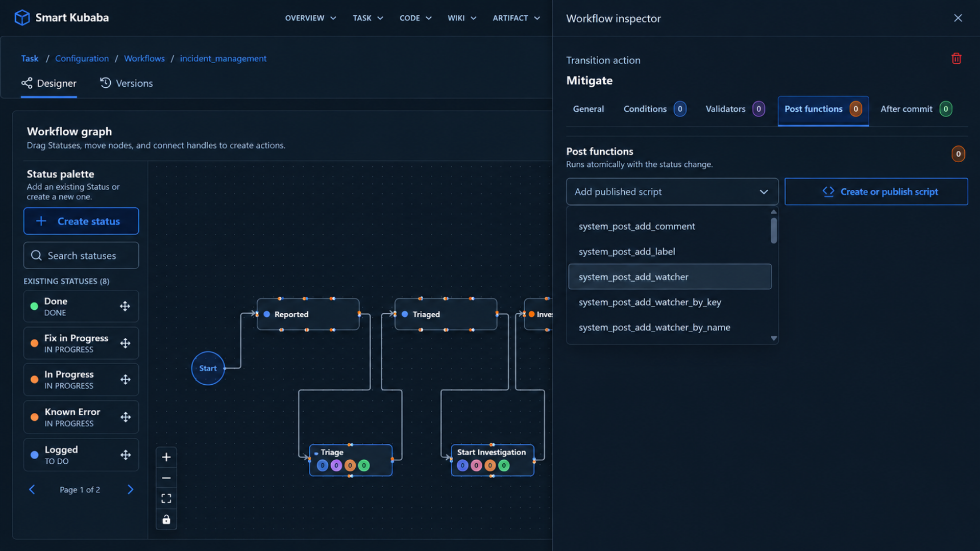This screenshot has height=551, width=980.
Task: Delete the Mitigate transition via trash icon
Action: tap(957, 59)
